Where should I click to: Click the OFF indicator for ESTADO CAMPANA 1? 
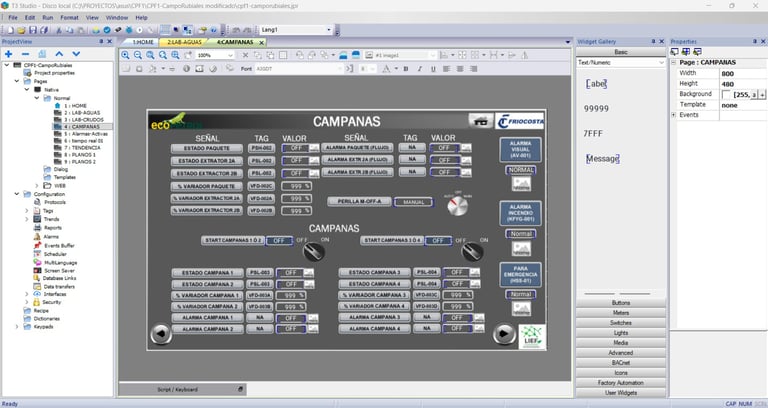pos(290,273)
